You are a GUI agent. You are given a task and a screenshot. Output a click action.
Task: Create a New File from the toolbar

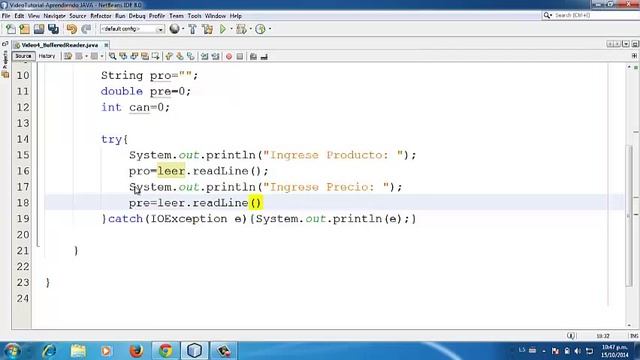[10, 29]
